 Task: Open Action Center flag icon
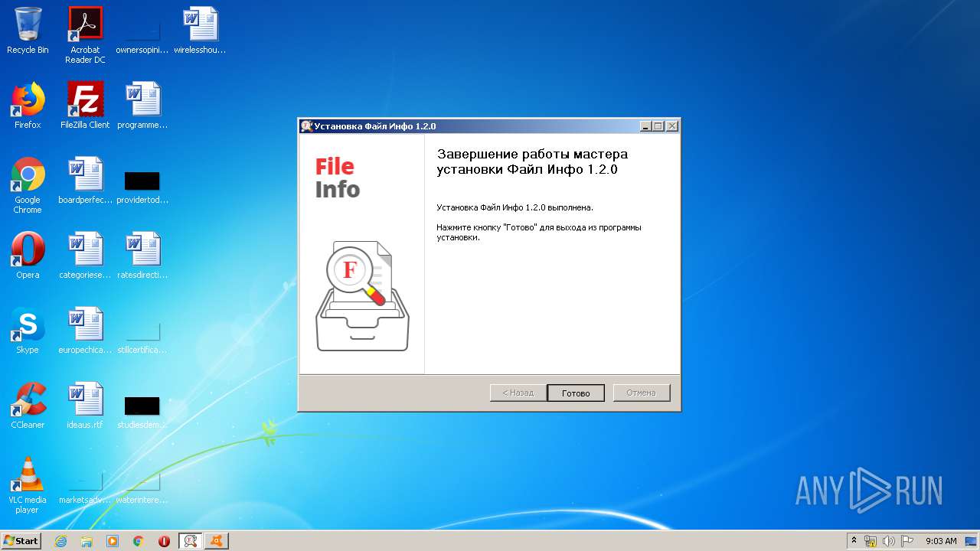tap(907, 541)
